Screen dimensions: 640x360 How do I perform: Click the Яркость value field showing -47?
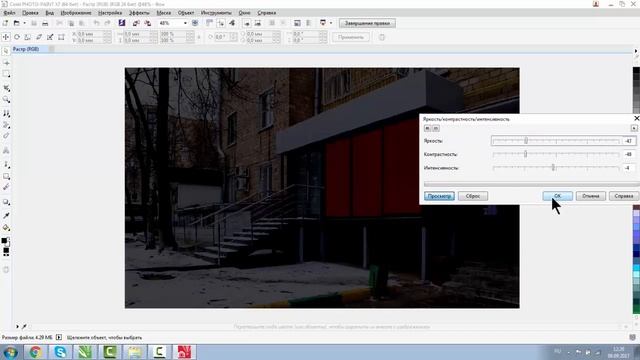click(629, 141)
